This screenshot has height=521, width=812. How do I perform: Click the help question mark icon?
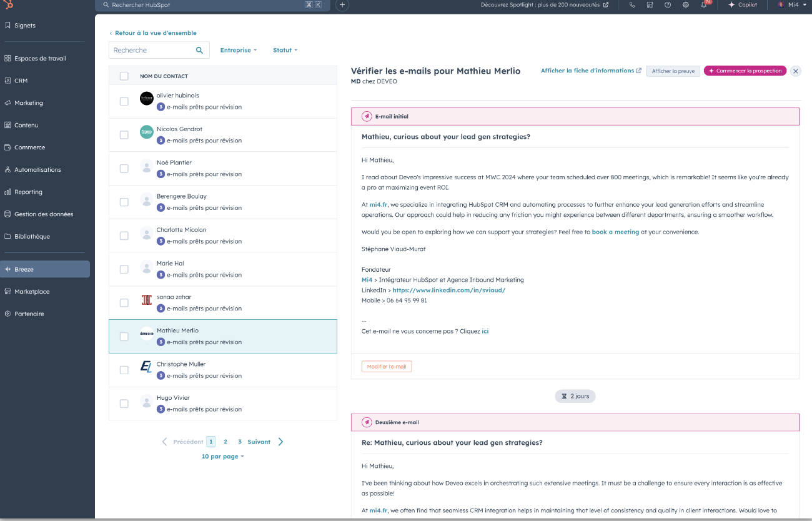pyautogui.click(x=668, y=5)
